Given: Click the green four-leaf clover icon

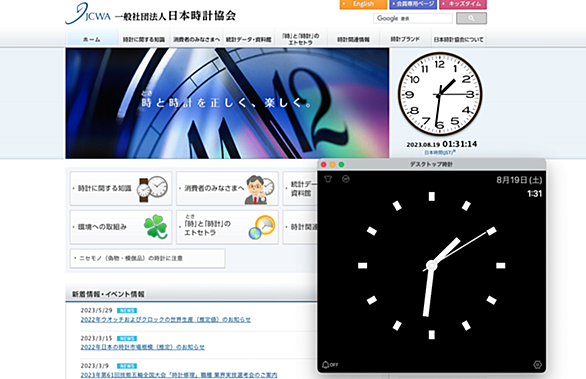Looking at the screenshot, I should tap(155, 227).
